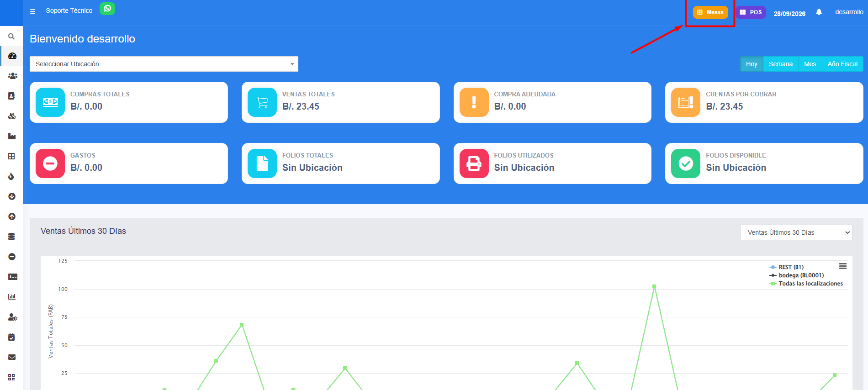868x390 pixels.
Task: Open the user shield icon in sidebar
Action: click(x=13, y=317)
